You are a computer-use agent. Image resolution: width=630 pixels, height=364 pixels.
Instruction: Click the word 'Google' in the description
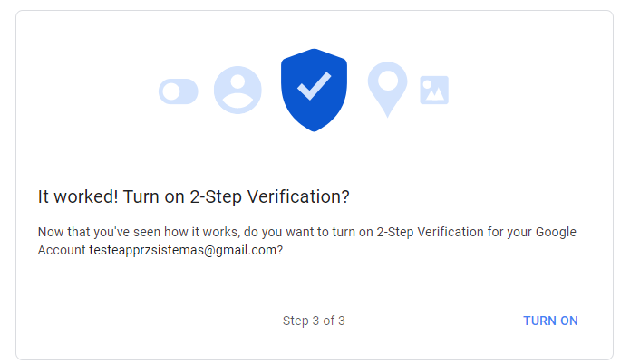[556, 232]
